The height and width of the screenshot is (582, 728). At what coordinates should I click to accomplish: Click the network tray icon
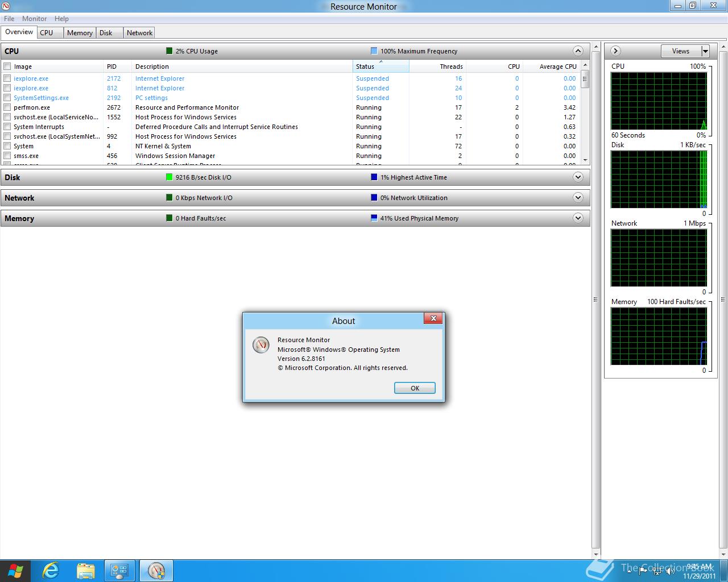pyautogui.click(x=657, y=571)
